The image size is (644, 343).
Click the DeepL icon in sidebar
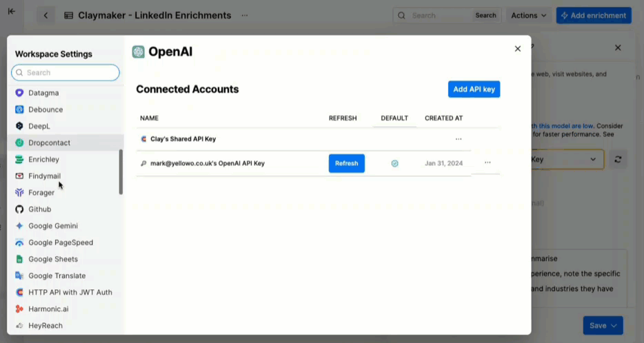(x=19, y=126)
